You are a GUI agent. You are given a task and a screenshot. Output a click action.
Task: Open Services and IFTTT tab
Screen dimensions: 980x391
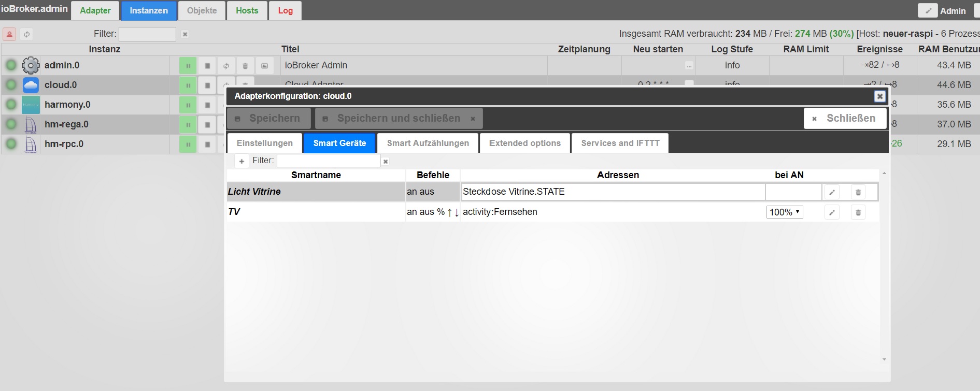pyautogui.click(x=620, y=143)
